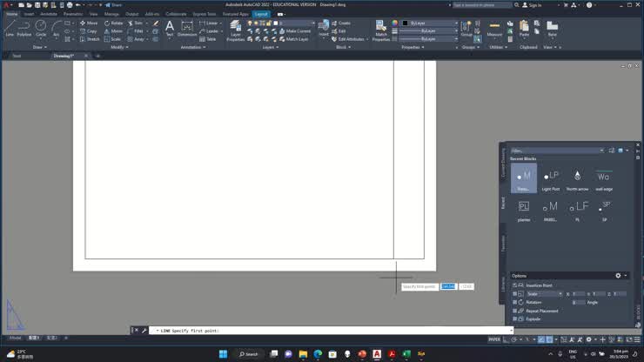
Task: Click the Measure utility
Action: 494,29
